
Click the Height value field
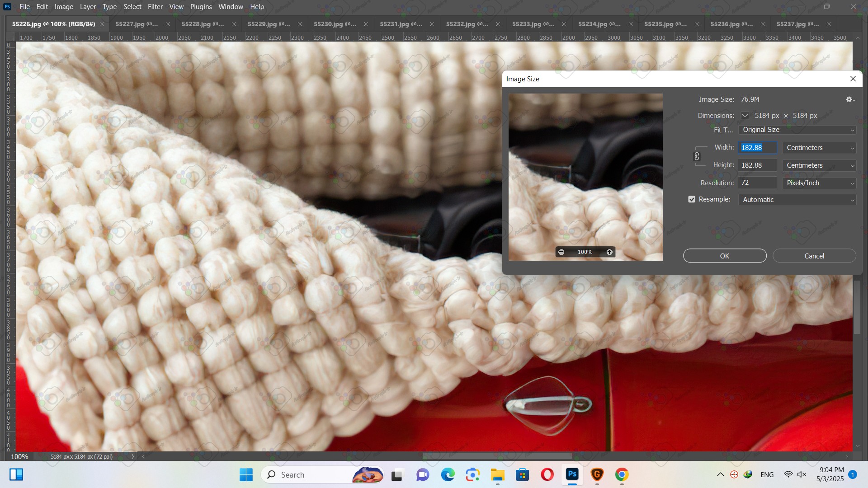pos(757,165)
